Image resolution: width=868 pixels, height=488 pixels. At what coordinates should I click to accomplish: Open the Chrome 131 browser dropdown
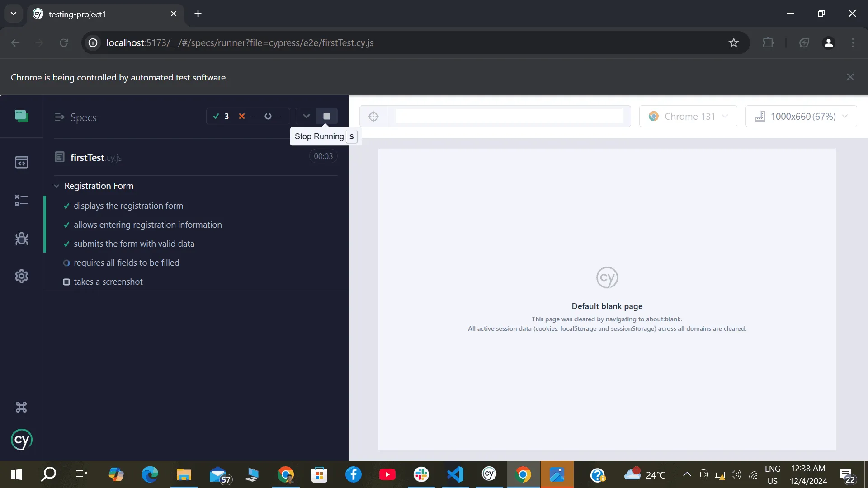pos(688,117)
